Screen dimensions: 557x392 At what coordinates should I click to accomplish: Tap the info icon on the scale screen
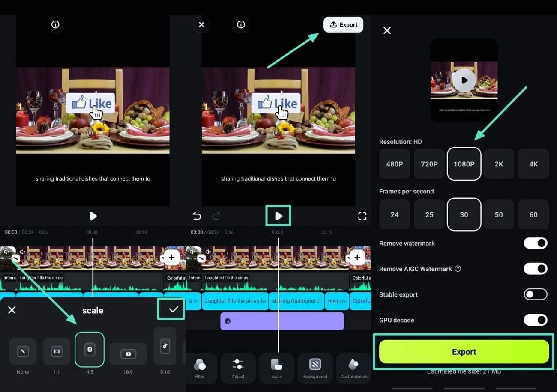[55, 25]
